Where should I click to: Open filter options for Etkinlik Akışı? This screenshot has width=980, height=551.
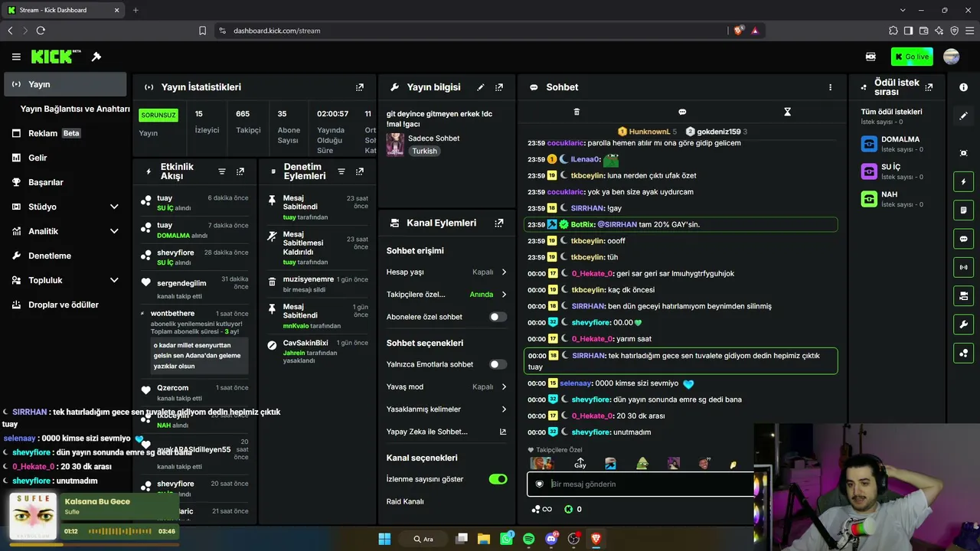[x=222, y=171]
